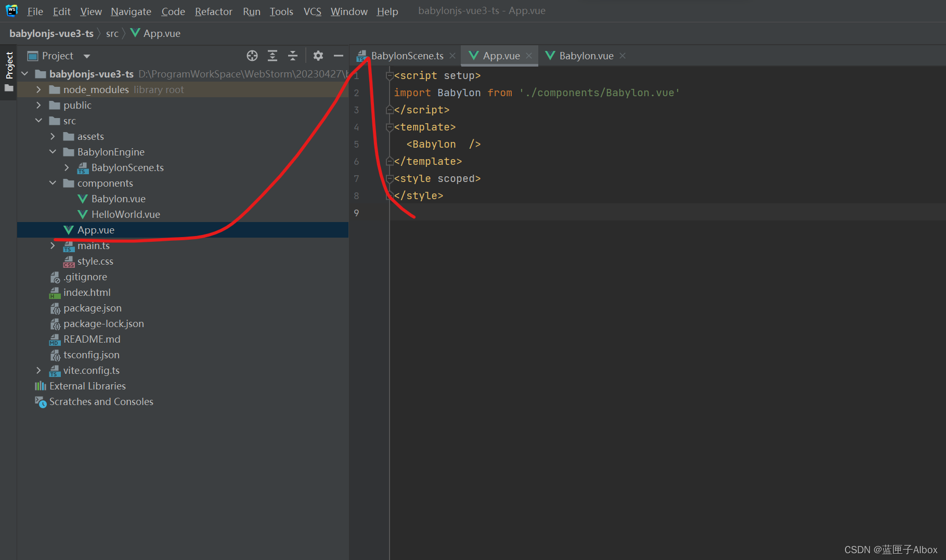Click line number 9 in the gutter
The height and width of the screenshot is (560, 946).
tap(356, 213)
